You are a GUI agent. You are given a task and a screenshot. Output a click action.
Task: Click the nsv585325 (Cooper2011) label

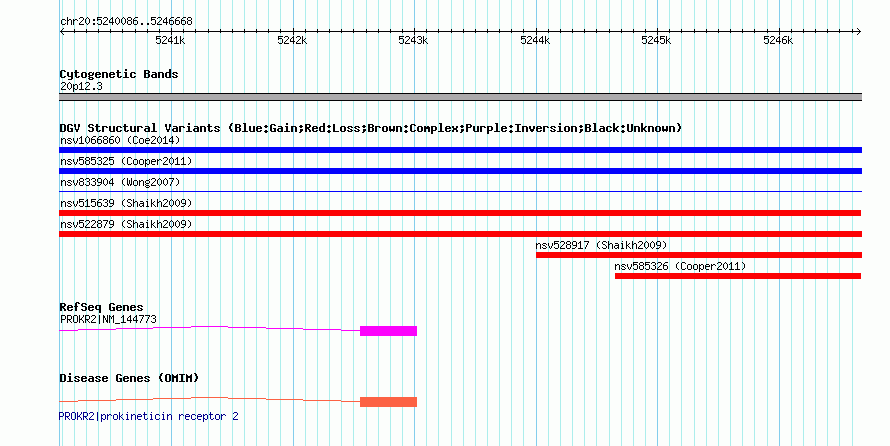point(126,161)
